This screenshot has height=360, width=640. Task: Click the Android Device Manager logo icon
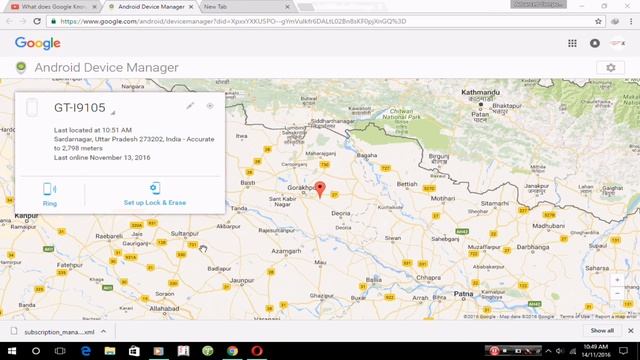(21, 67)
